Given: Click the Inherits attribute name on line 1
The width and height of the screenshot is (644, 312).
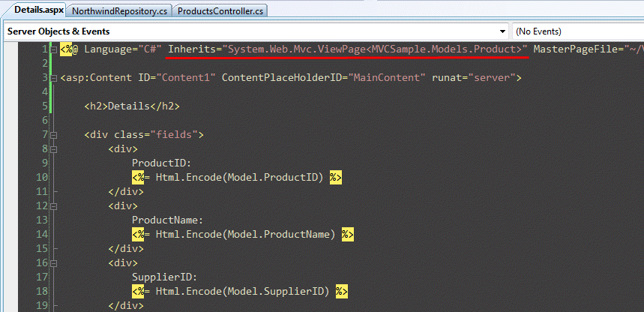Looking at the screenshot, I should click(x=192, y=49).
